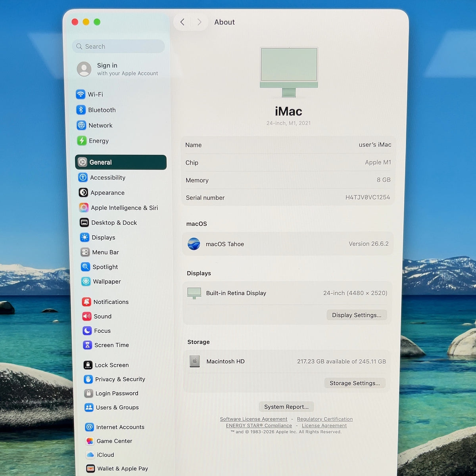
Task: Open Appearance icon in sidebar
Action: [x=83, y=192]
